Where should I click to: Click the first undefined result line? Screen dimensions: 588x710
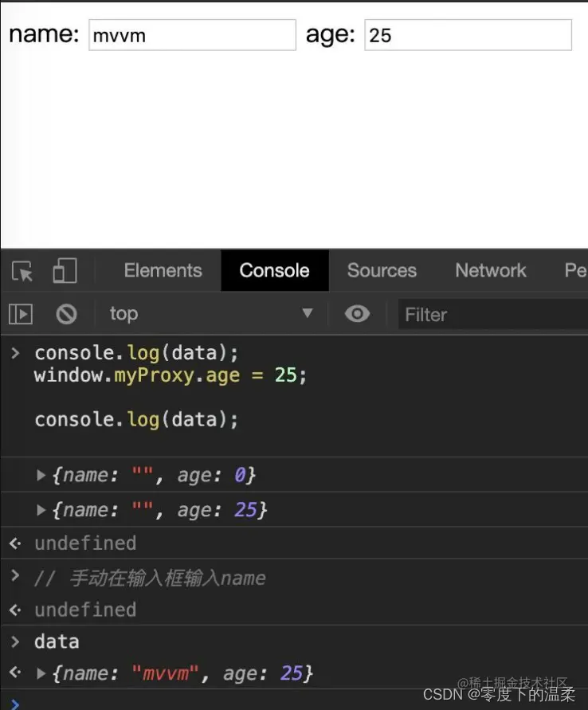[85, 543]
